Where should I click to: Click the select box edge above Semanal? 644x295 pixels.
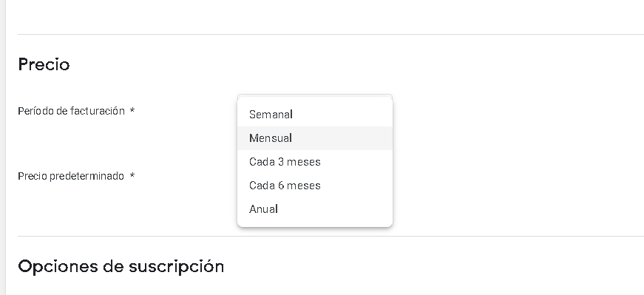[315, 95]
